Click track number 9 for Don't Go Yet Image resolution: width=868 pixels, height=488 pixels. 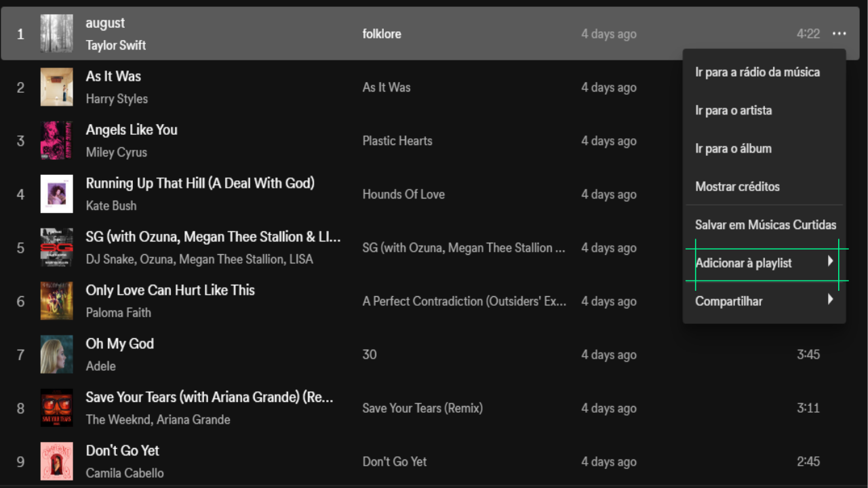click(x=20, y=462)
